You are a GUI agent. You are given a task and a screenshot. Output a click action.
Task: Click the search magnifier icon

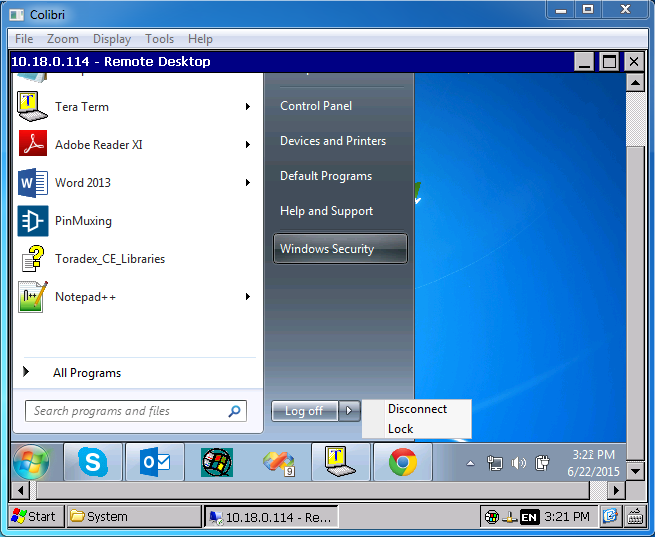coord(234,411)
